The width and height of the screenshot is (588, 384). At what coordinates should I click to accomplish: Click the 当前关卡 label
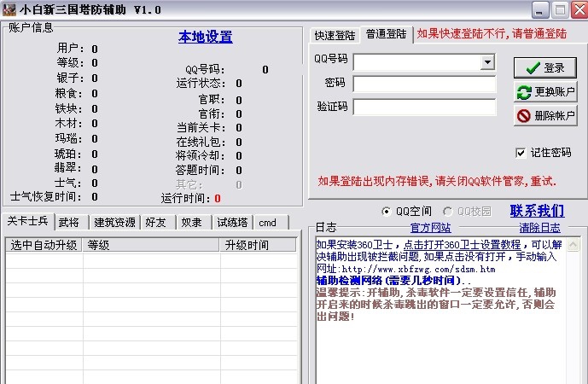pos(201,127)
